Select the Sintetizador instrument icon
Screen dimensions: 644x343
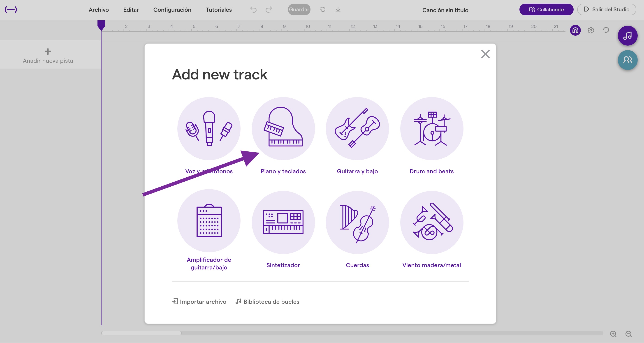pos(283,222)
